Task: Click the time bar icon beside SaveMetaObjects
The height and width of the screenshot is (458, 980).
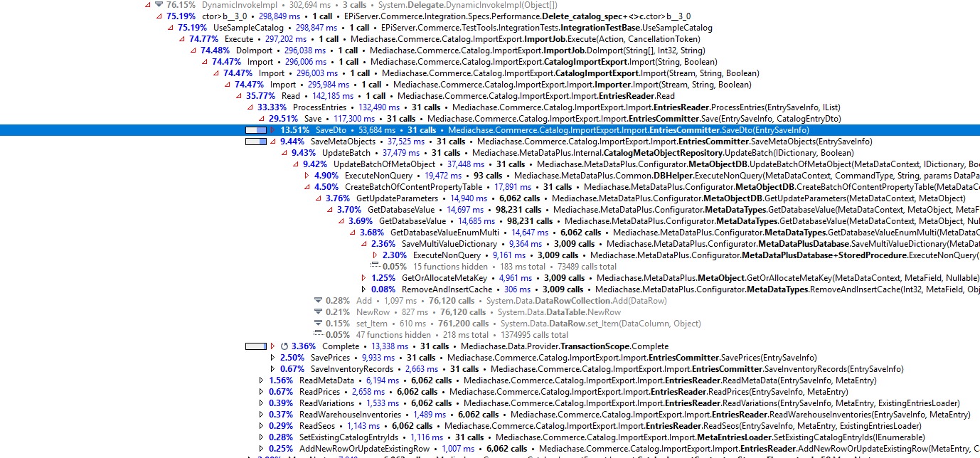Action: tap(255, 142)
